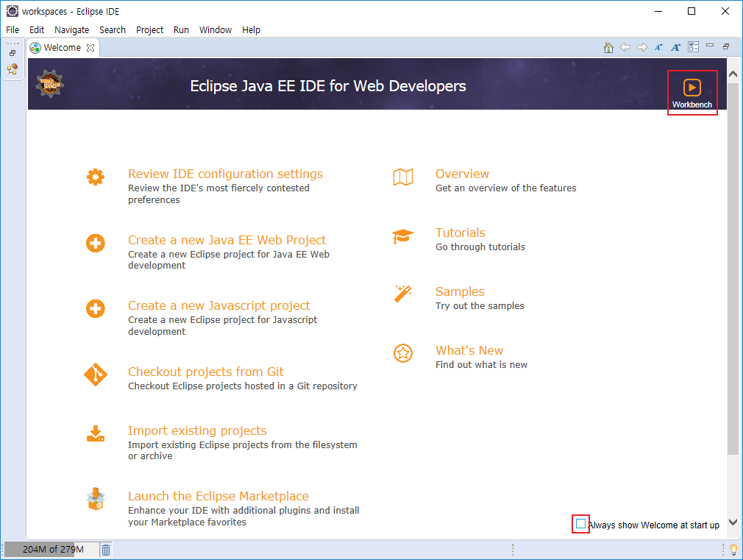Screen dimensions: 743x560
Task: Click the star What's New icon
Action: (x=403, y=353)
